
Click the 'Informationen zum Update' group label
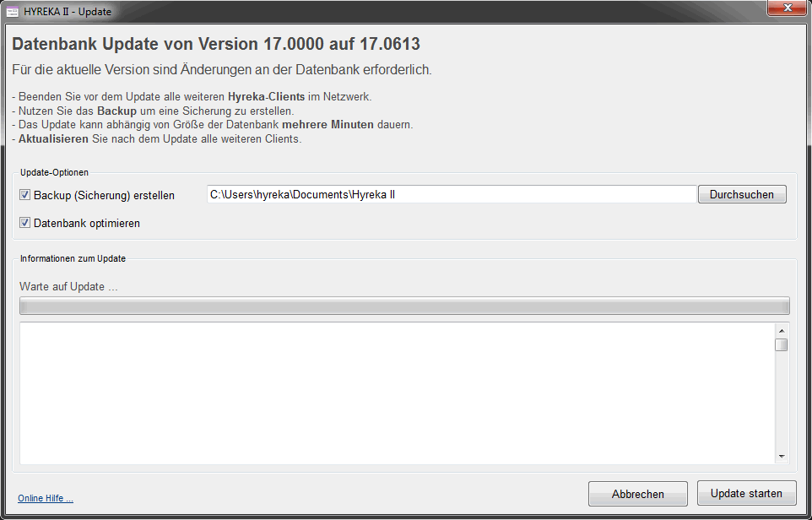(73, 258)
